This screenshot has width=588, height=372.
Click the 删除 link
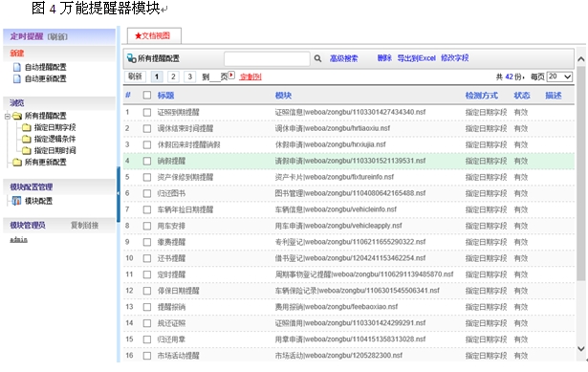pos(384,58)
